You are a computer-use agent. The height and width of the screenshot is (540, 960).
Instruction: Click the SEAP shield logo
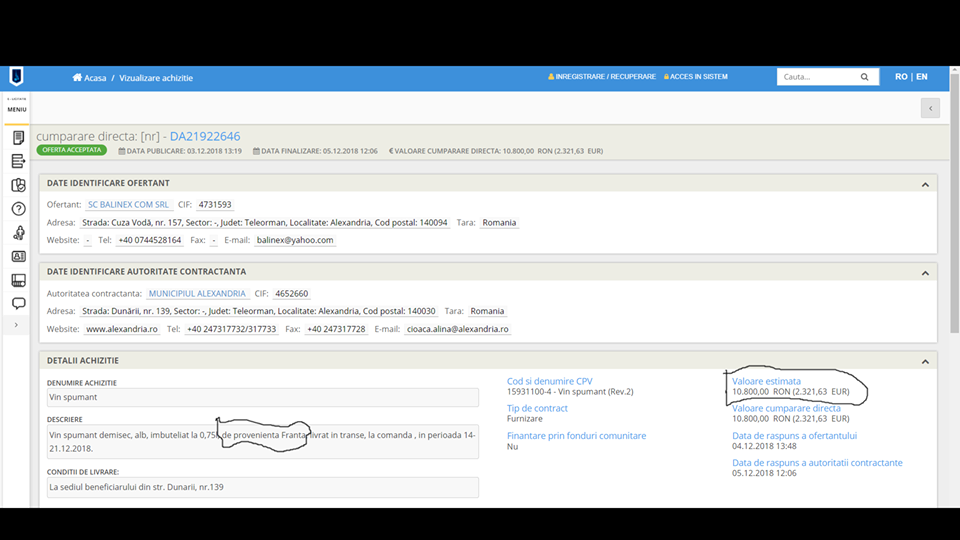pyautogui.click(x=16, y=77)
